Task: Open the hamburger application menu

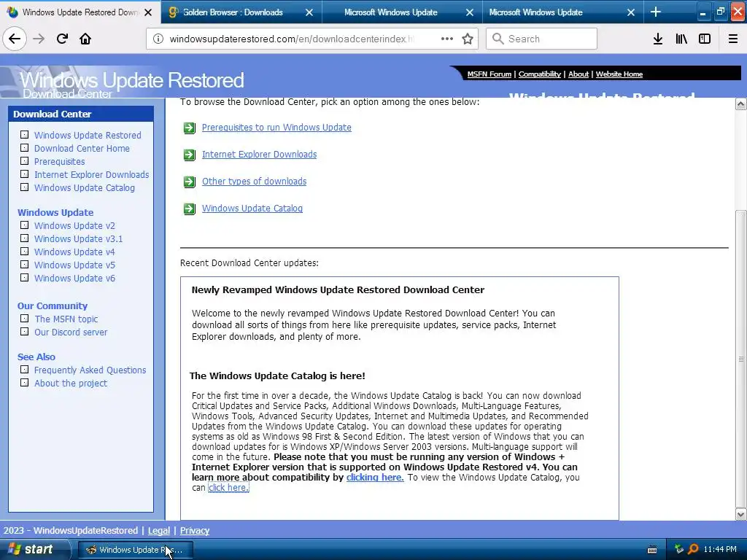Action: pyautogui.click(x=733, y=39)
